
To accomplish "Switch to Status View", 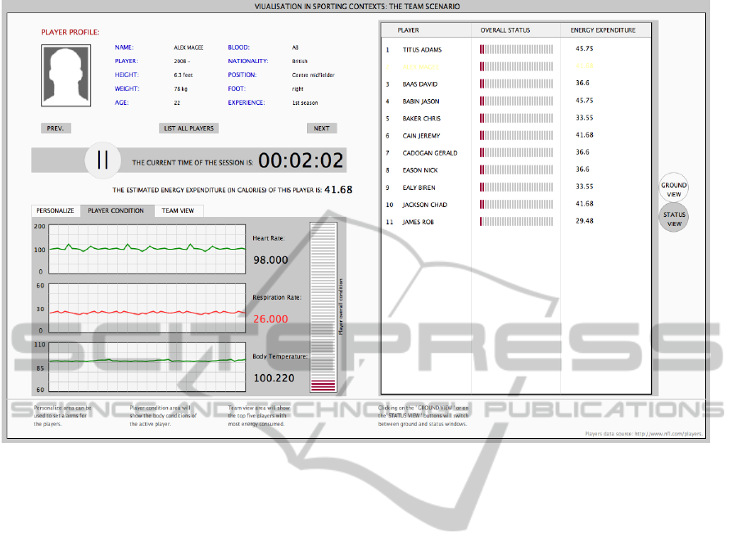I will [x=674, y=219].
